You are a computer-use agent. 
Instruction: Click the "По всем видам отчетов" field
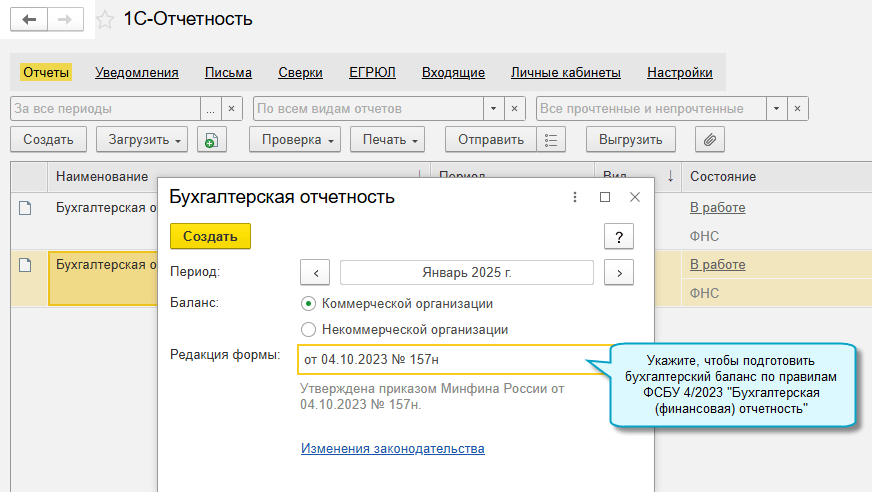[x=368, y=108]
